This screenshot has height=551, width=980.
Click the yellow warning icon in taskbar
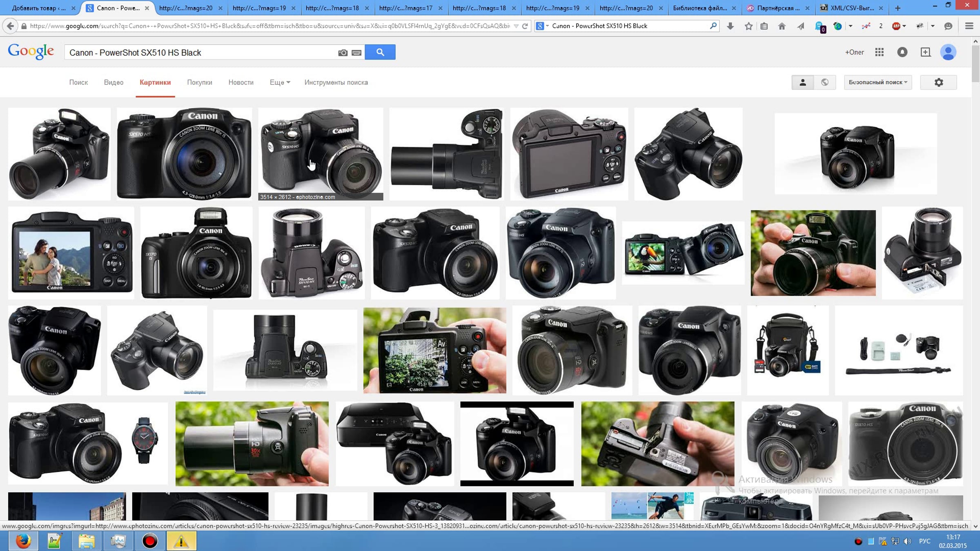pyautogui.click(x=181, y=541)
